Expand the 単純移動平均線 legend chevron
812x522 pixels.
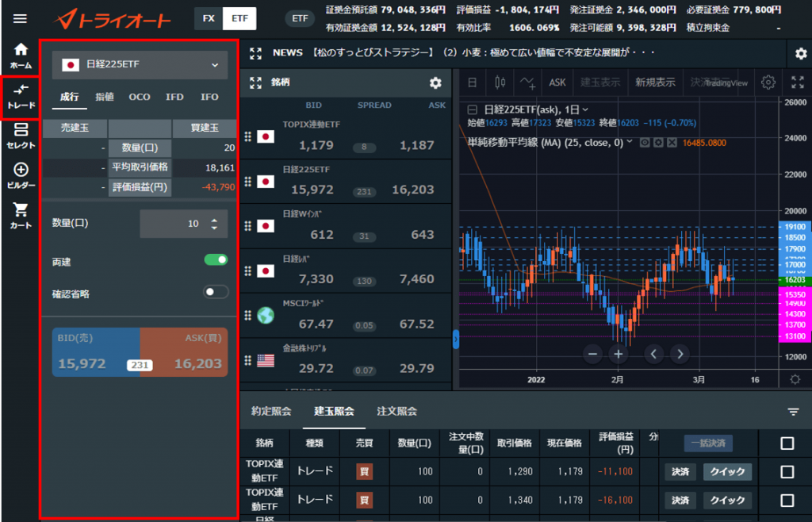630,142
